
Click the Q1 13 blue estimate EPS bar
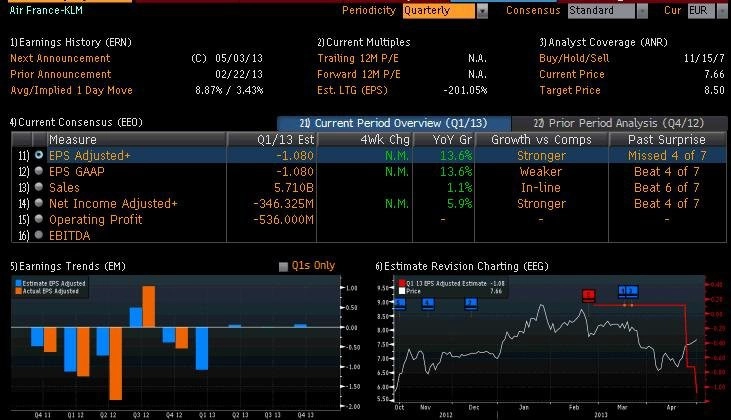click(202, 349)
